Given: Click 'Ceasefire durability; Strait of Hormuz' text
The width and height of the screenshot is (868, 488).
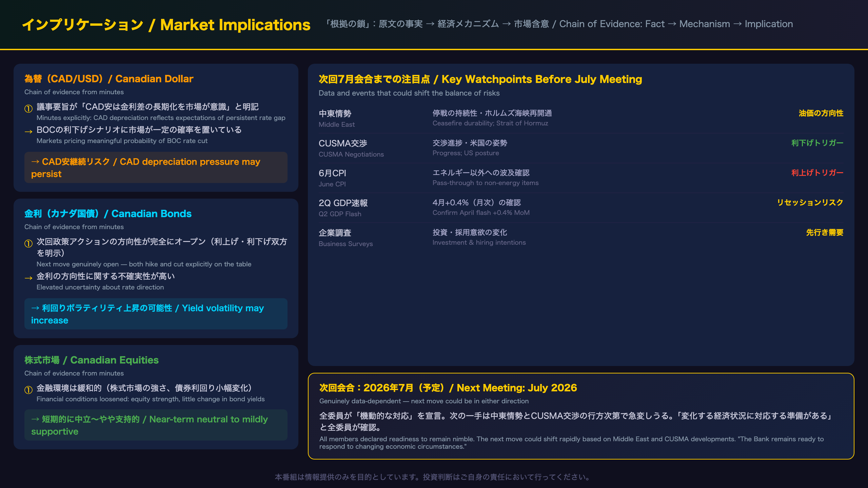Looking at the screenshot, I should click(490, 123).
